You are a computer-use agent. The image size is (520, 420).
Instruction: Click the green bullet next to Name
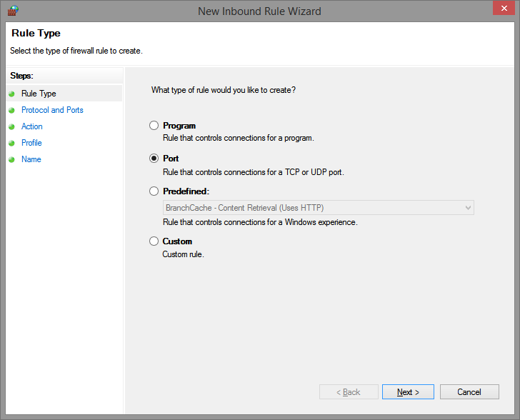[x=12, y=159]
